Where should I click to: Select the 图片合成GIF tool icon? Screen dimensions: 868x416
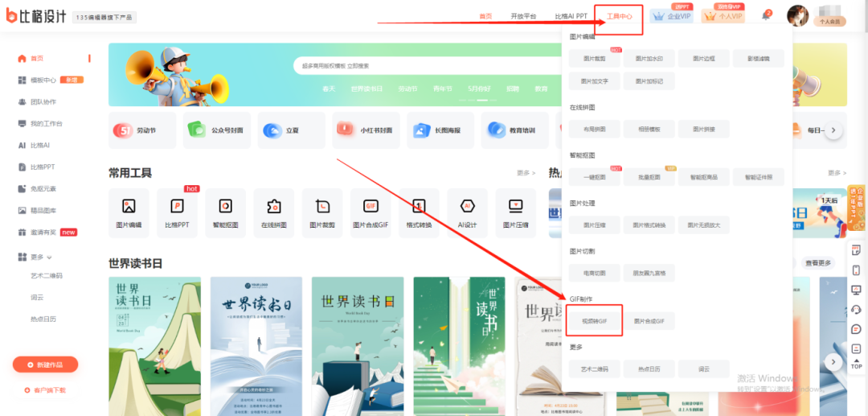(371, 207)
